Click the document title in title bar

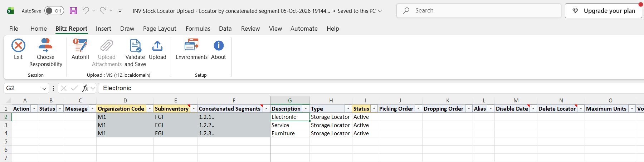coord(231,11)
